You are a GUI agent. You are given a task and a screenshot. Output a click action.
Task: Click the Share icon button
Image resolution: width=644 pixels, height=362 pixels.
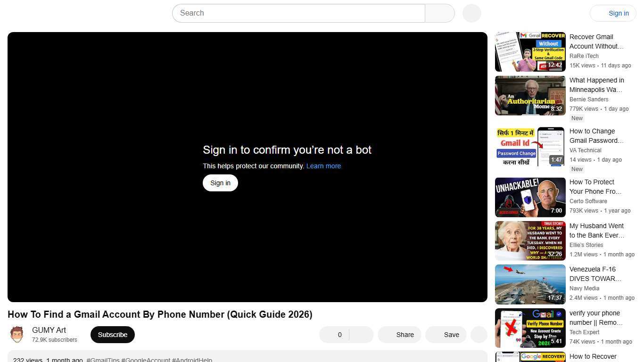[x=399, y=335]
